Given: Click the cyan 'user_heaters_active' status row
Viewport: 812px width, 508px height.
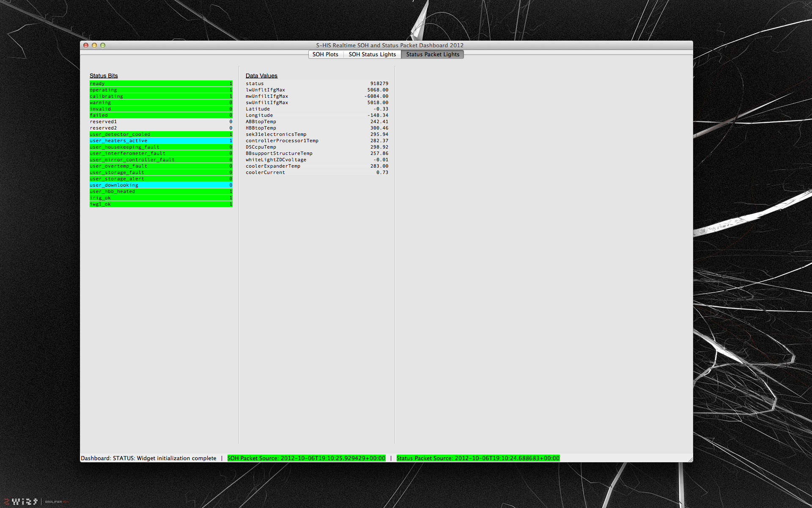Looking at the screenshot, I should coord(161,141).
